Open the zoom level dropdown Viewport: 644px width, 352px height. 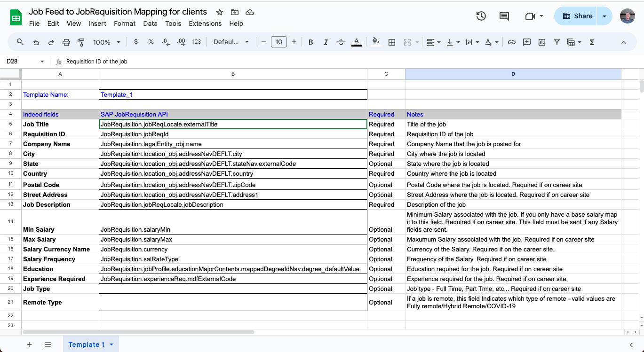(x=107, y=42)
